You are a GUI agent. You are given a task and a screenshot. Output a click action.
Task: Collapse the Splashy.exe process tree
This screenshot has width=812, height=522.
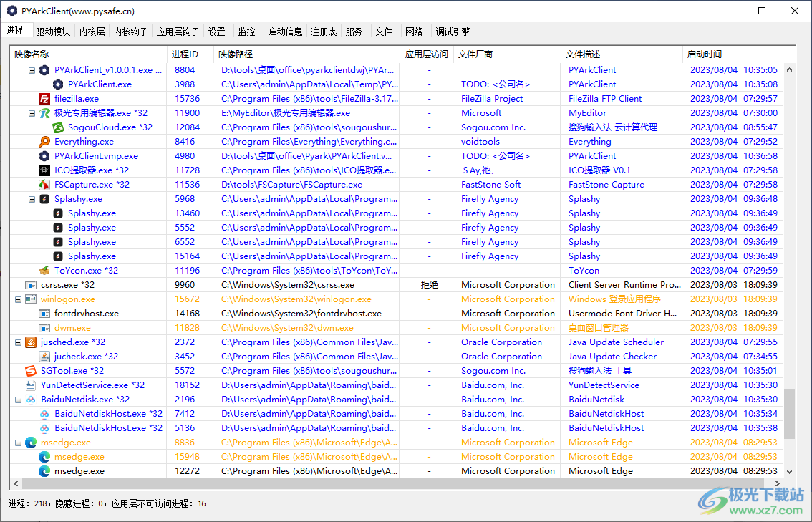click(x=32, y=199)
